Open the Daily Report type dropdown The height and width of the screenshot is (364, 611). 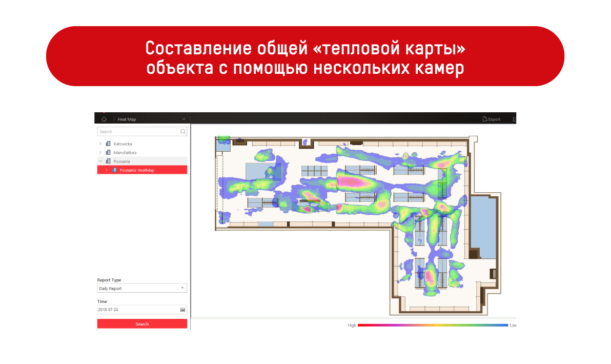[142, 289]
